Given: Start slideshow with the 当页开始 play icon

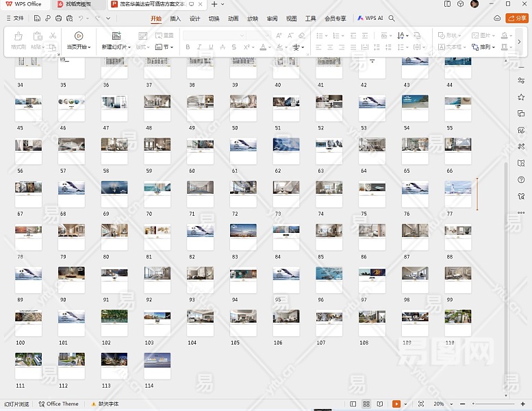Looking at the screenshot, I should pos(79,36).
